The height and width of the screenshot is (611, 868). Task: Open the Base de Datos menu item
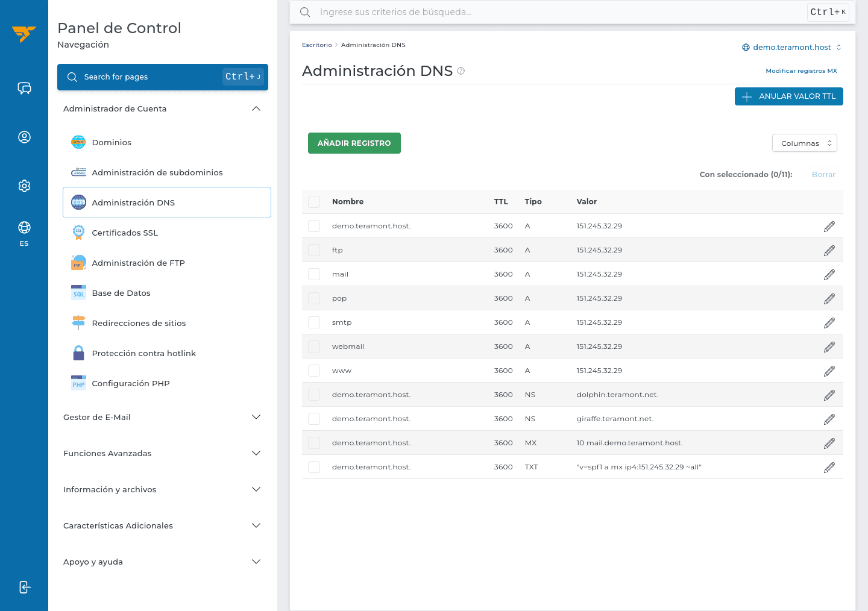tap(167, 293)
